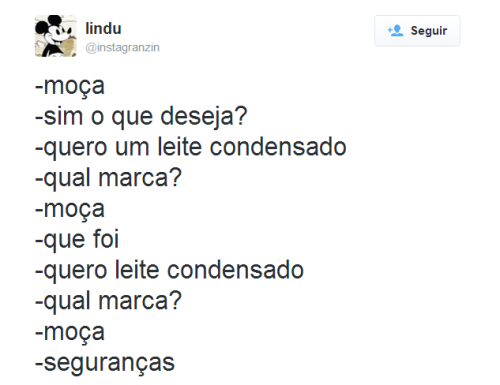Click the "-moça" line just above "-que foi"
Viewport: 500px width, 385px height.
[x=70, y=210]
